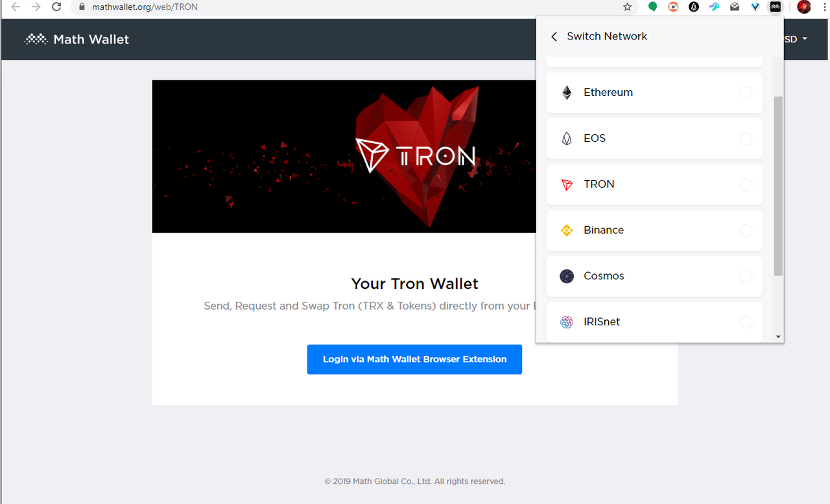Click the Math Wallet logo link
Viewport: 830px width, 504px height.
[x=77, y=40]
